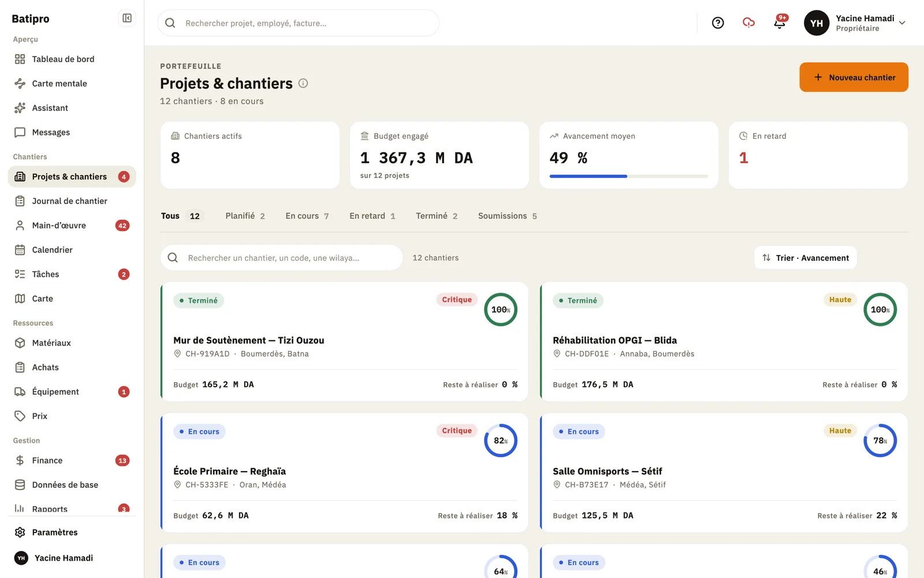This screenshot has height=578, width=924.
Task: Select the Tous 12 tab
Action: [181, 216]
